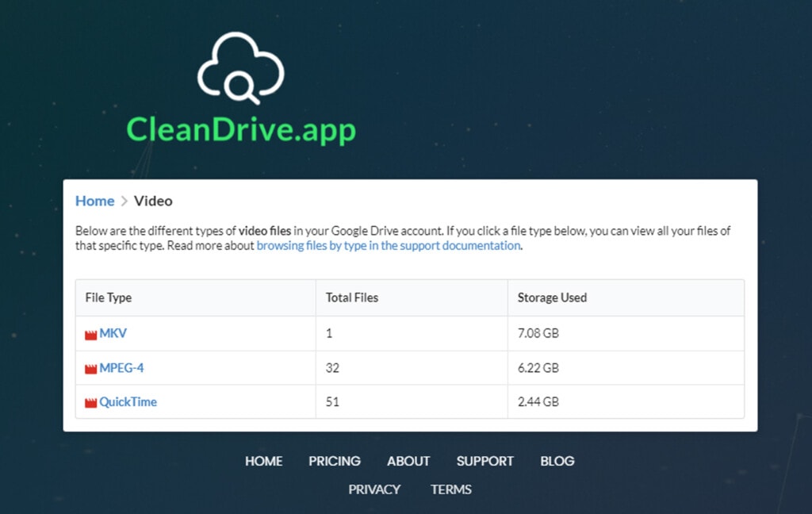Open the CleanDrive.app title link
Screen dimensions: 812x514
point(241,129)
